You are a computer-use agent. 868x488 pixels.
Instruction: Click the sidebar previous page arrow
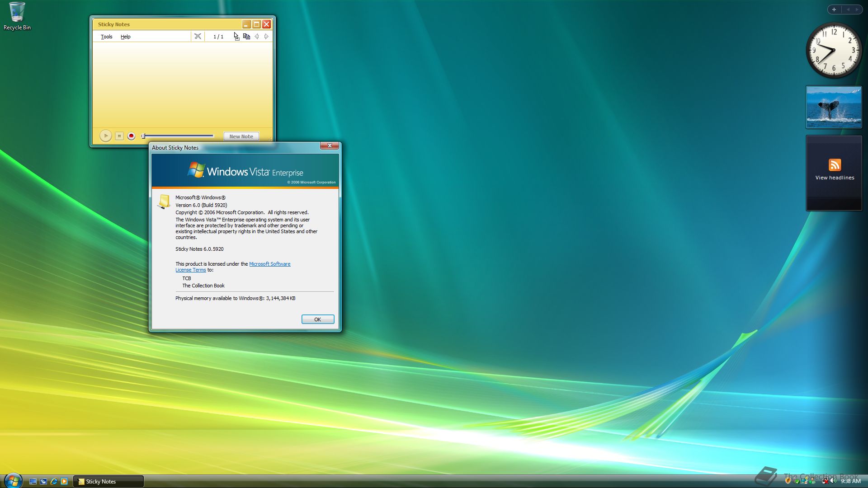(848, 9)
